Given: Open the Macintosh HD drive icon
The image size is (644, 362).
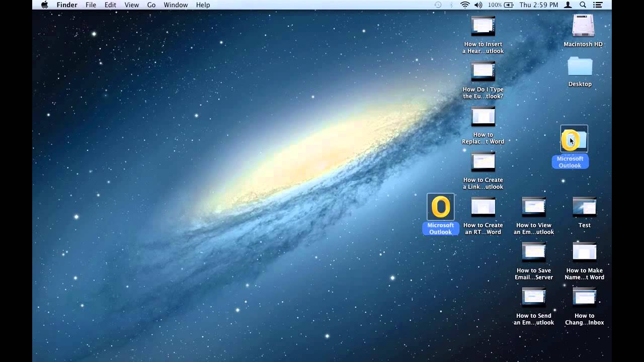Looking at the screenshot, I should pos(583,25).
